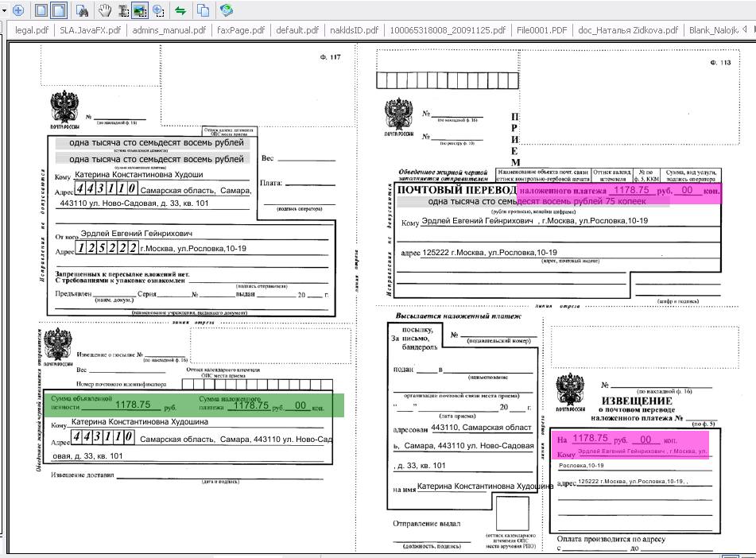
Task: Select the text selection tool
Action: [123, 10]
